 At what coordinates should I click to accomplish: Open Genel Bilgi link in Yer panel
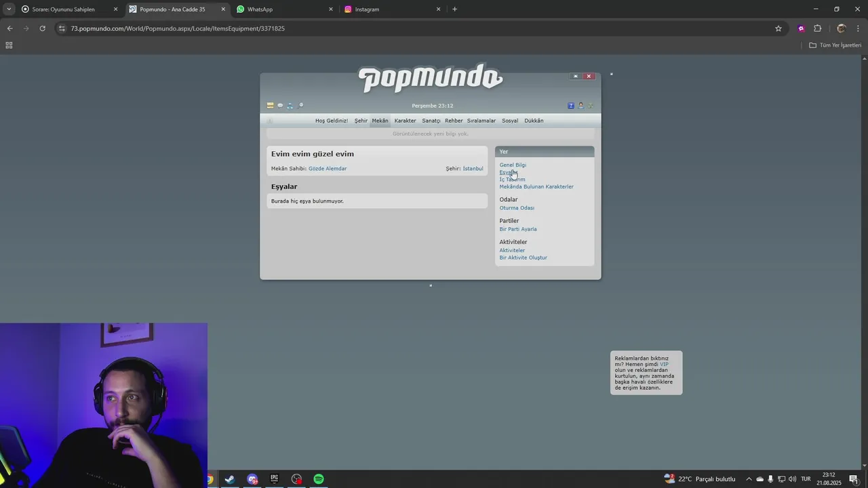(513, 165)
